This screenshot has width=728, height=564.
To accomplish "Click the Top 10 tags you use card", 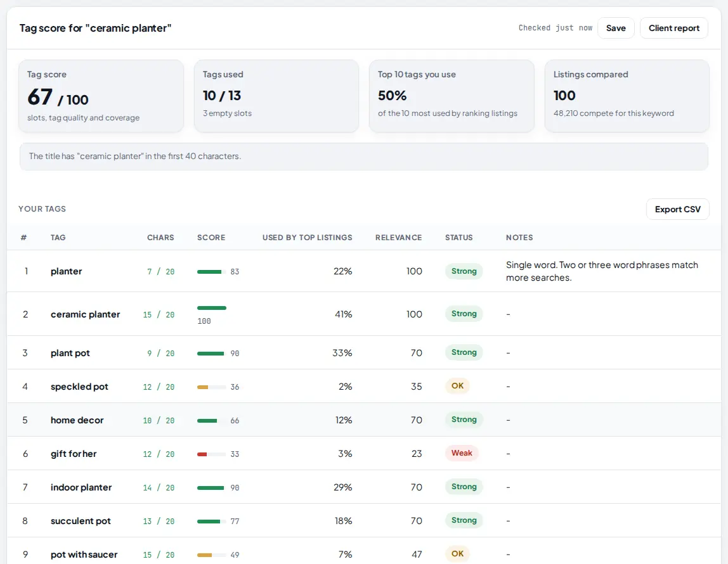I will click(452, 96).
